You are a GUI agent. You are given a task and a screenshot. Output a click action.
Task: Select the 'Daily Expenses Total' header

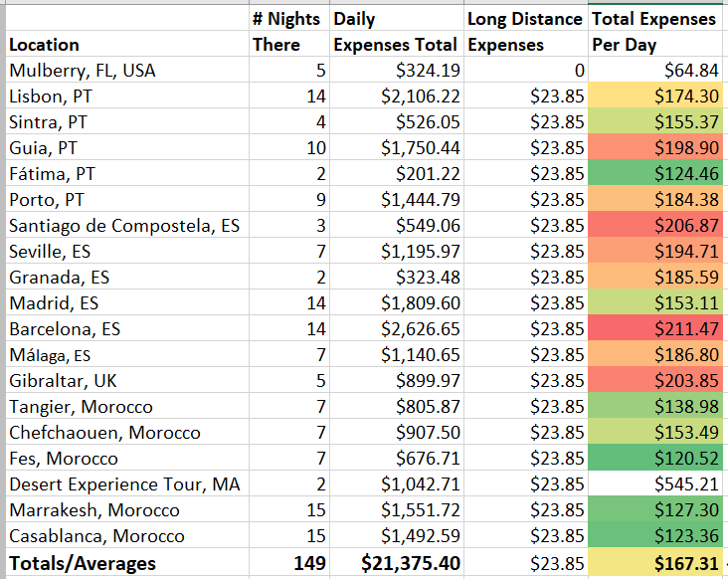[396, 32]
